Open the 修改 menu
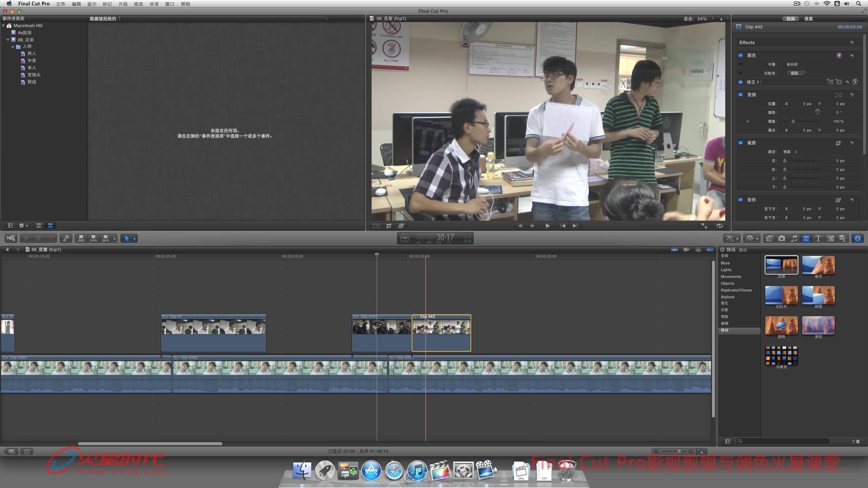The image size is (868, 488). [138, 4]
